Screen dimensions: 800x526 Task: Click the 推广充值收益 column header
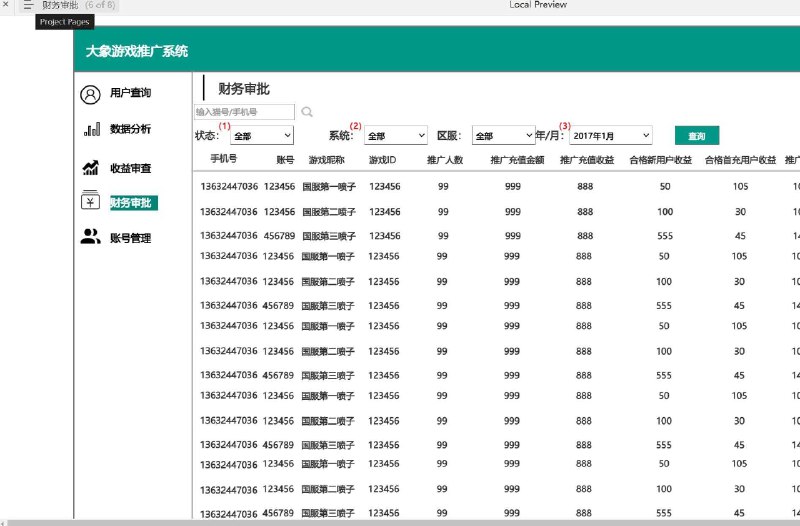pyautogui.click(x=587, y=160)
